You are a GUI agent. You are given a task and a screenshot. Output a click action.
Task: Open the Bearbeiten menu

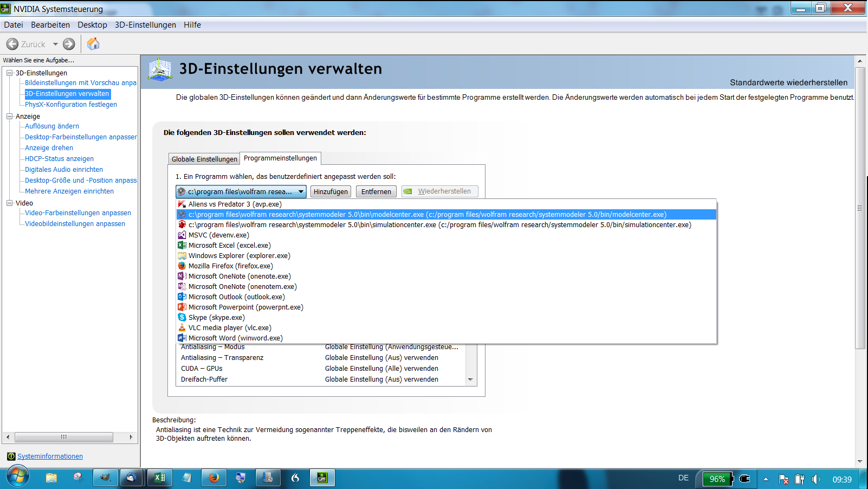(50, 25)
